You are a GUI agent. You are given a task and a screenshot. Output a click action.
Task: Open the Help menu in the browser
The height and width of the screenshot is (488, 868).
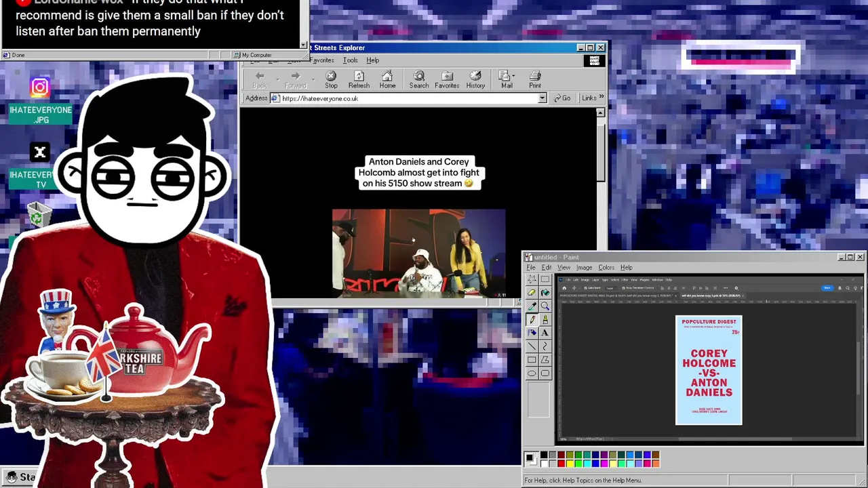372,60
